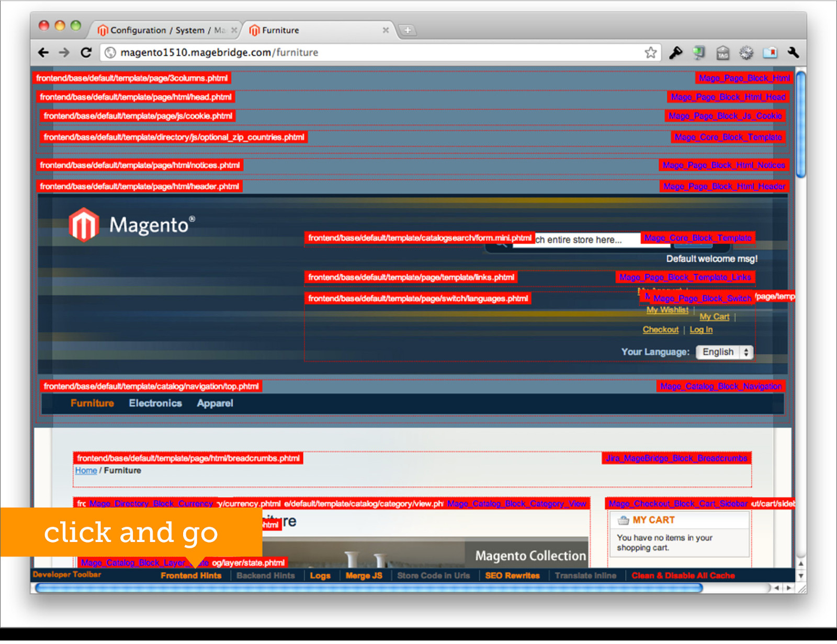Open the Your Language English dropdown
The height and width of the screenshot is (644, 837).
(725, 352)
